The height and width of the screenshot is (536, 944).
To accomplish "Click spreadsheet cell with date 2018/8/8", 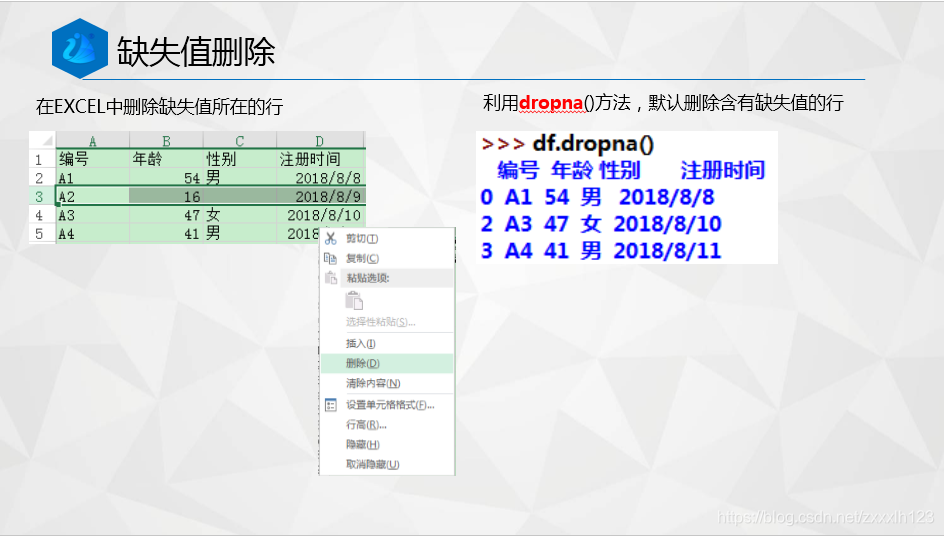I will point(320,178).
